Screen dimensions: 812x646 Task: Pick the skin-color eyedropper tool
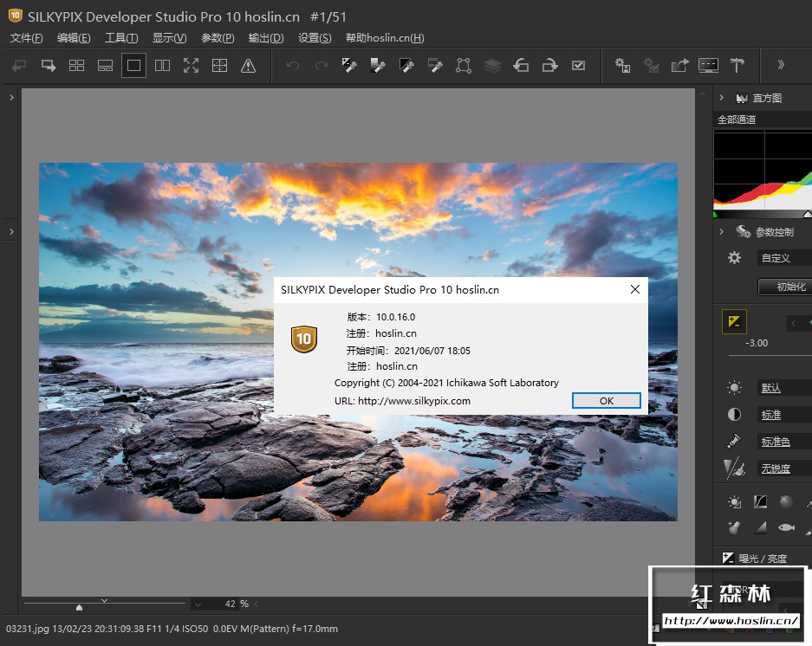435,66
